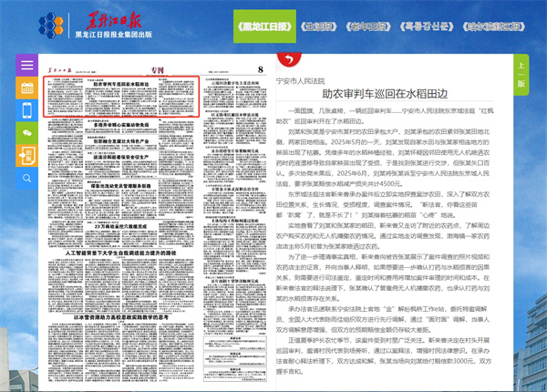Click the byline 宁安市人民法院
The width and height of the screenshot is (547, 392).
tap(300, 81)
